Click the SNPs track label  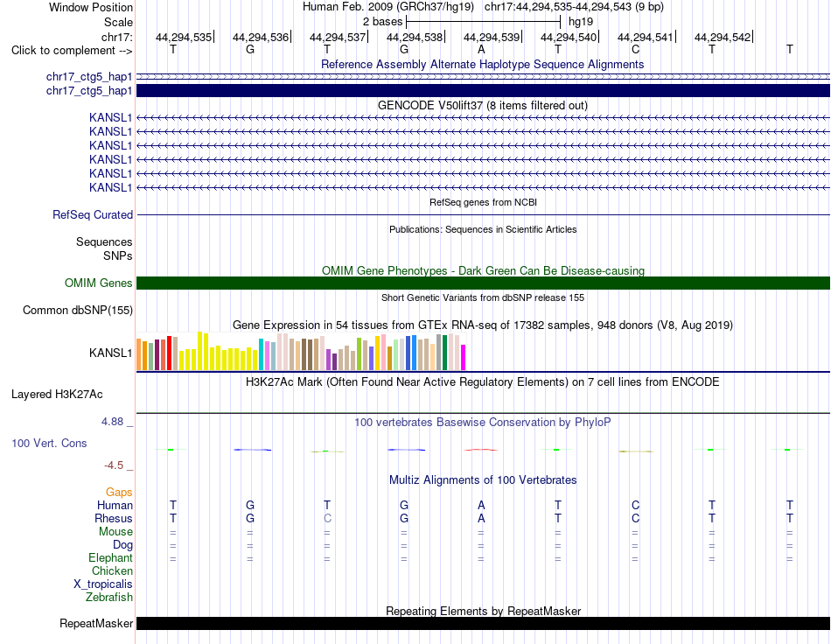[x=118, y=255]
